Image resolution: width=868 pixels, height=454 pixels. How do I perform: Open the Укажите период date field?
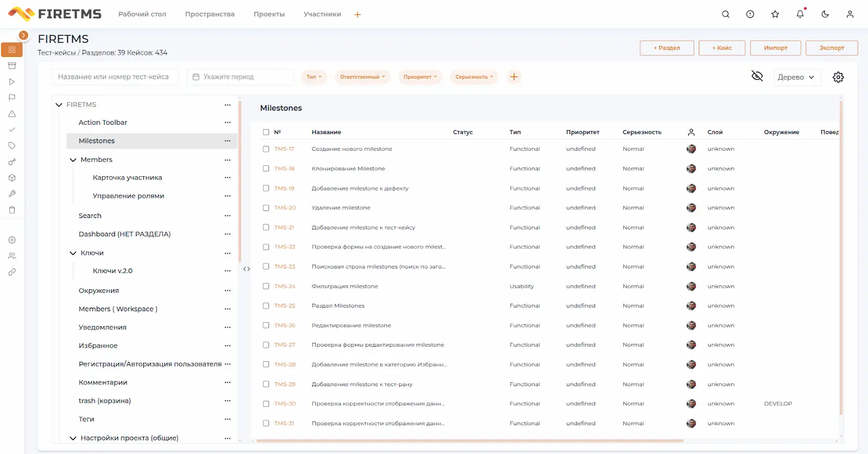tap(240, 77)
